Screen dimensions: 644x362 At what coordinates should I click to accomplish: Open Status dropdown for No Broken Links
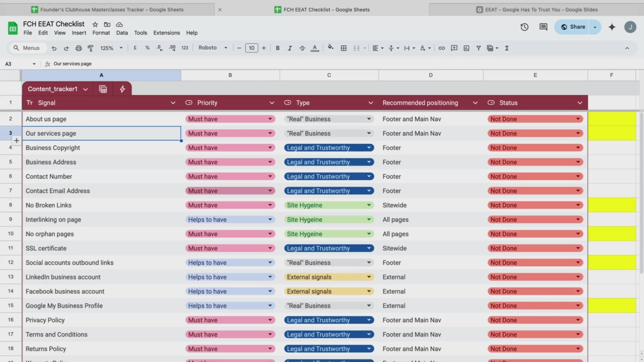pos(578,205)
